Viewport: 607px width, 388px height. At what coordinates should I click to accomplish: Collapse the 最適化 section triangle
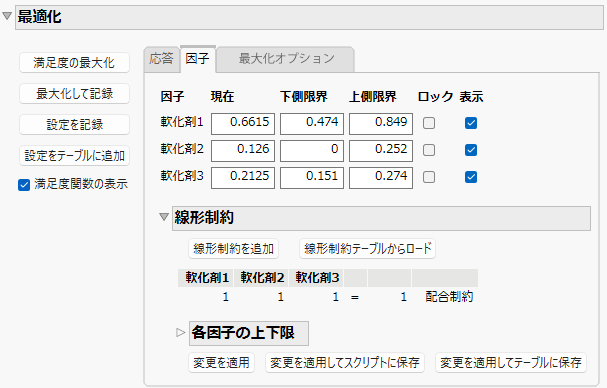click(7, 16)
